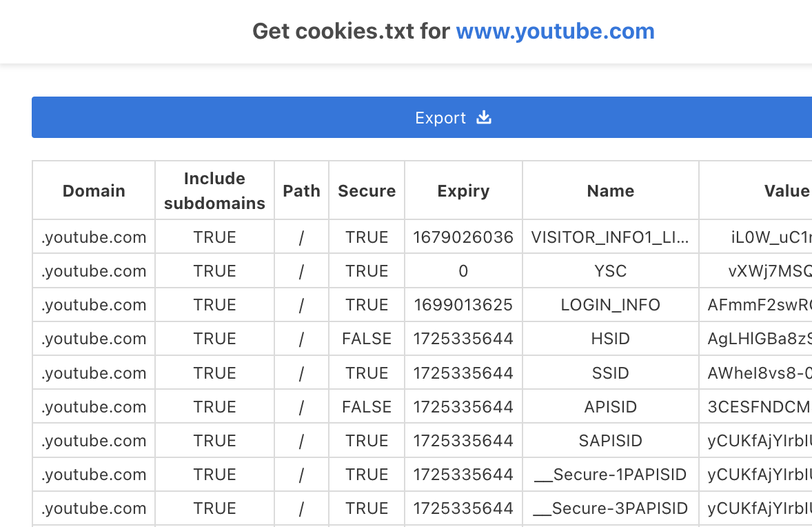The height and width of the screenshot is (527, 812).
Task: Click the Export button
Action: [x=422, y=117]
